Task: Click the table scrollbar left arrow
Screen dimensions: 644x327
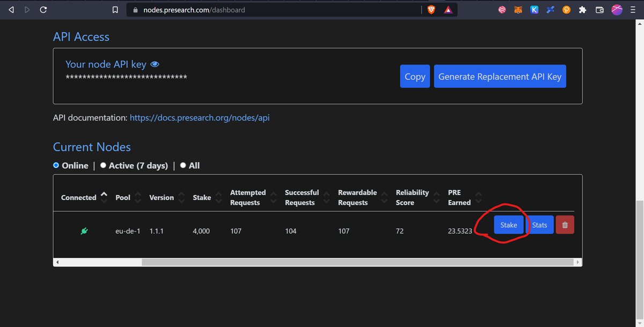Action: click(x=57, y=262)
